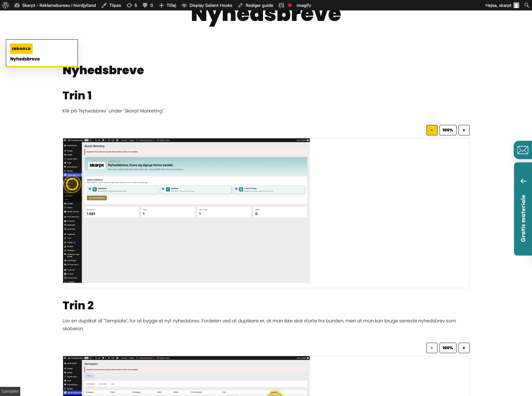Open the comments bubble icon in admin bar
This screenshot has width=532, height=396.
pyautogui.click(x=148, y=5)
